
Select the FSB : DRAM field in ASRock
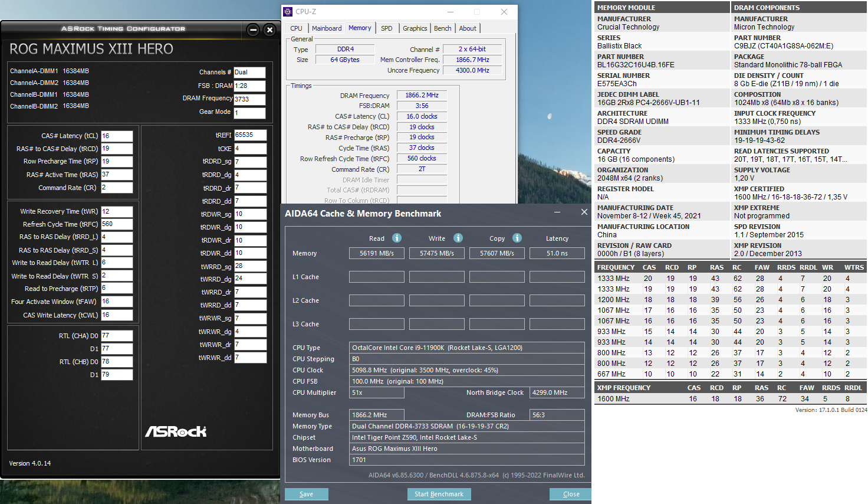coord(249,86)
